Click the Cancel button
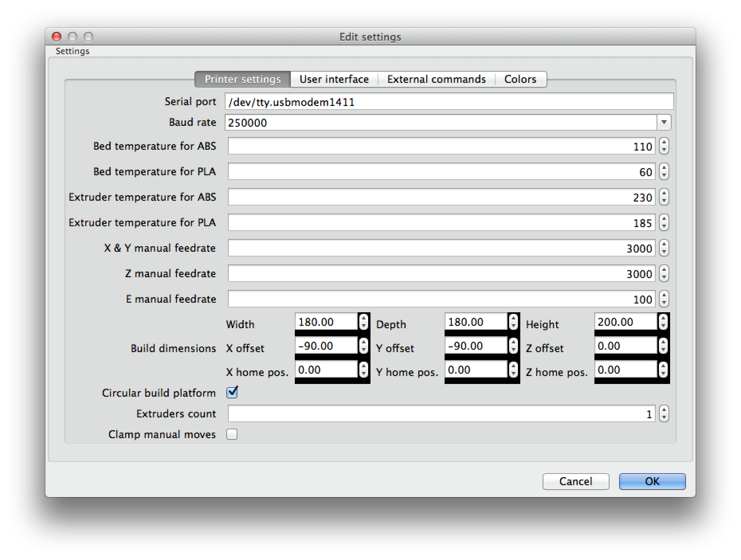The image size is (741, 560). (x=576, y=482)
